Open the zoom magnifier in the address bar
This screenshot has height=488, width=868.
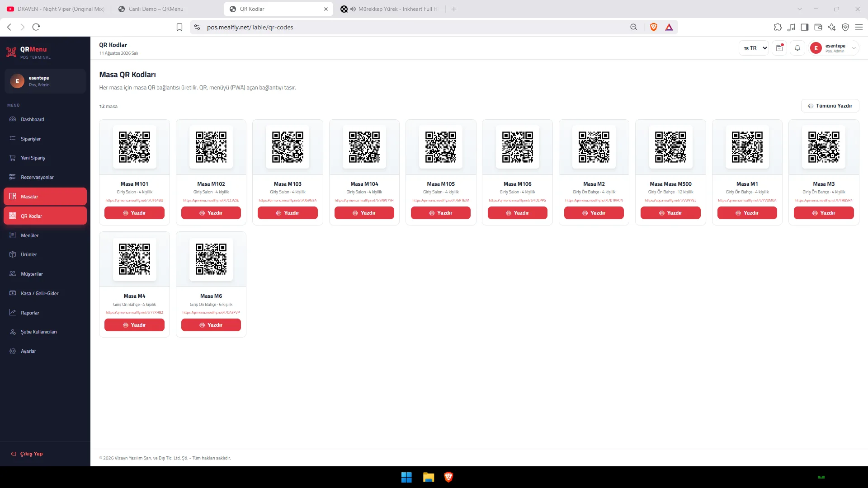point(634,27)
